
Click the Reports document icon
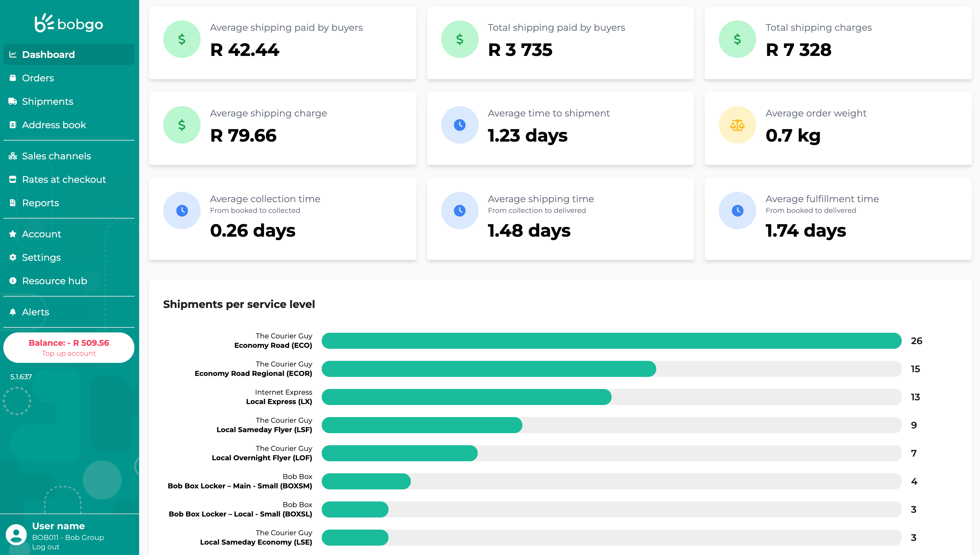[x=13, y=203]
